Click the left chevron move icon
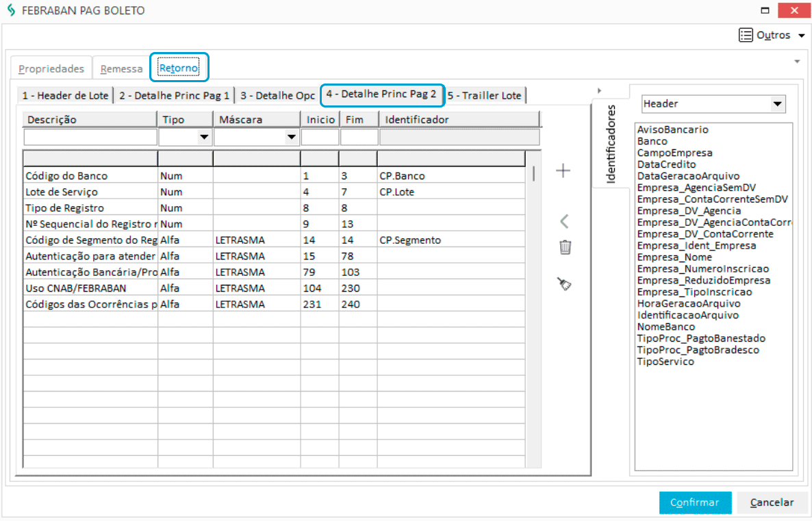The height and width of the screenshot is (521, 812). tap(564, 221)
